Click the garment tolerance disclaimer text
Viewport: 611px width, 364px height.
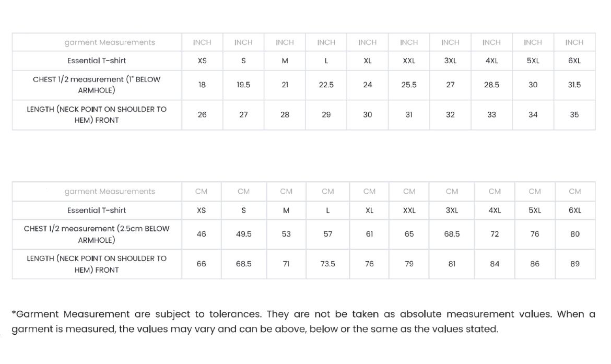303,322
